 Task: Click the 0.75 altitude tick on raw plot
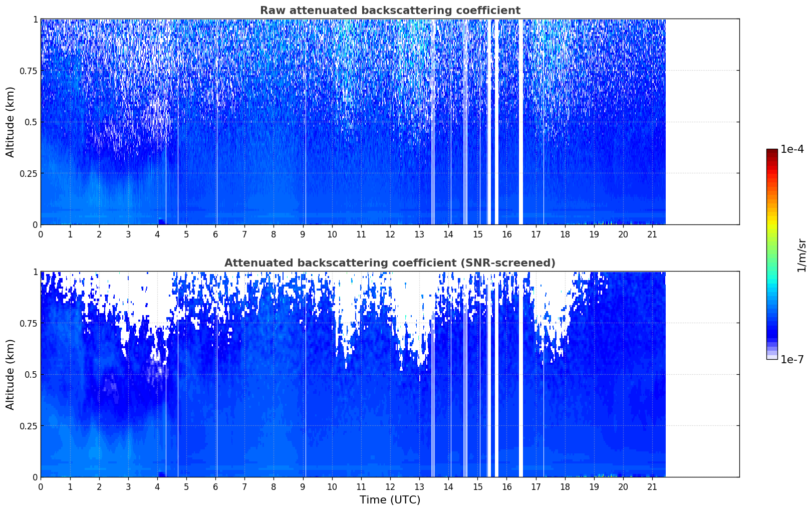click(x=29, y=71)
